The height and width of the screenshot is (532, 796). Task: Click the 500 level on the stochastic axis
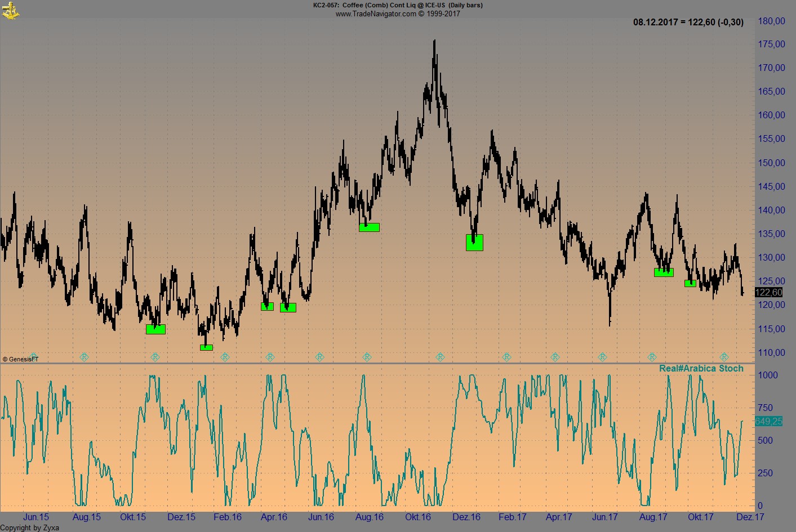click(x=766, y=440)
